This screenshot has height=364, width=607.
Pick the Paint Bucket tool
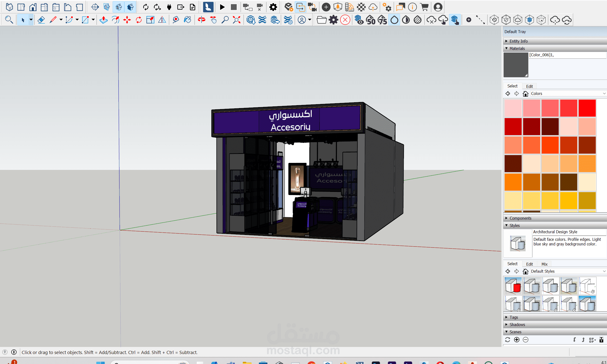click(187, 20)
